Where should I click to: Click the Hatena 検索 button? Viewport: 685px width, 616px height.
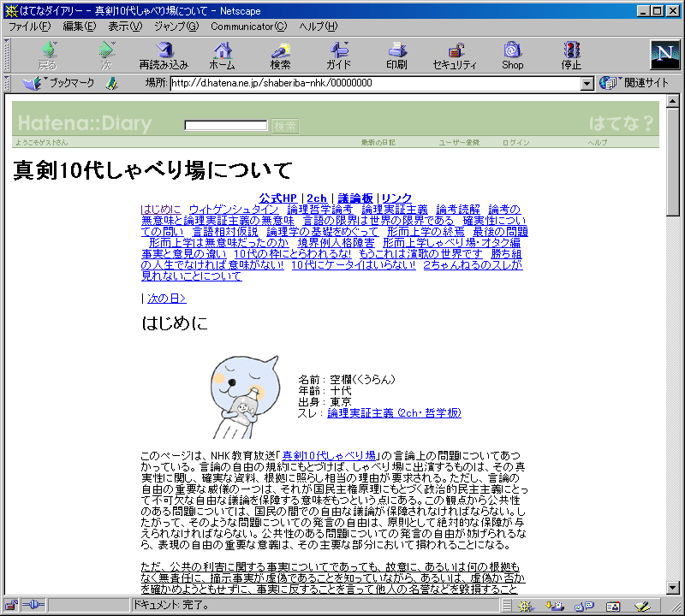(x=285, y=126)
